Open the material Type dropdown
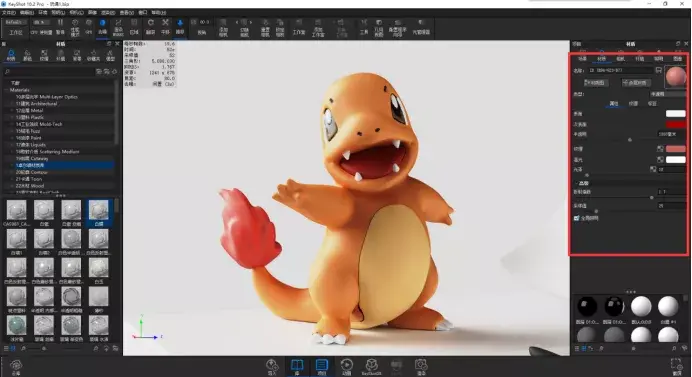692x377 pixels. tap(668, 94)
